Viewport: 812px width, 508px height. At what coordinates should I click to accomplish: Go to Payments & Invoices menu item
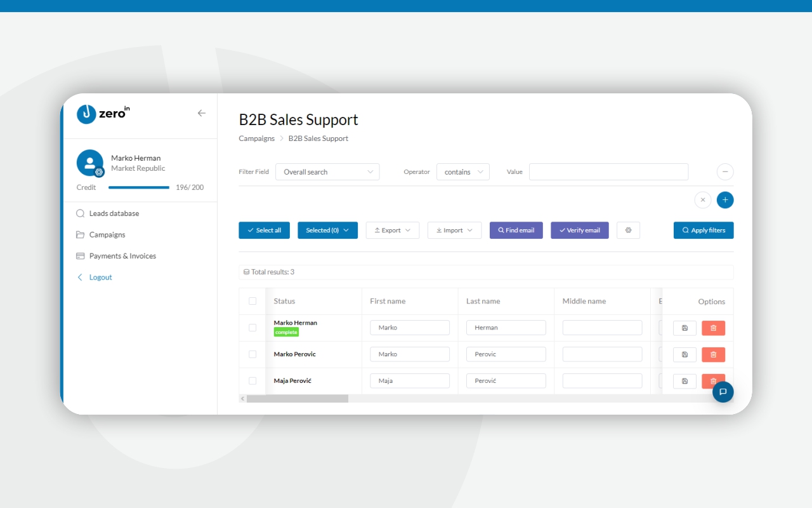tap(122, 256)
